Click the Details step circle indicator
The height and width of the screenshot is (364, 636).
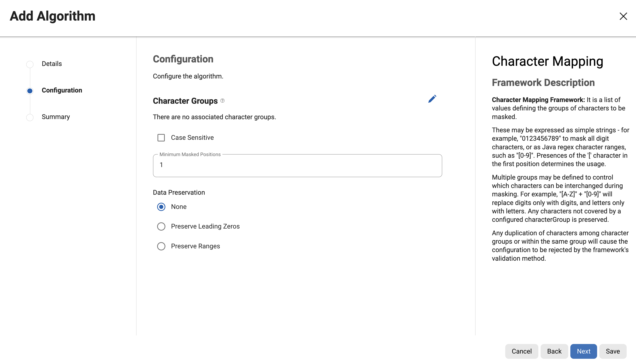point(30,64)
